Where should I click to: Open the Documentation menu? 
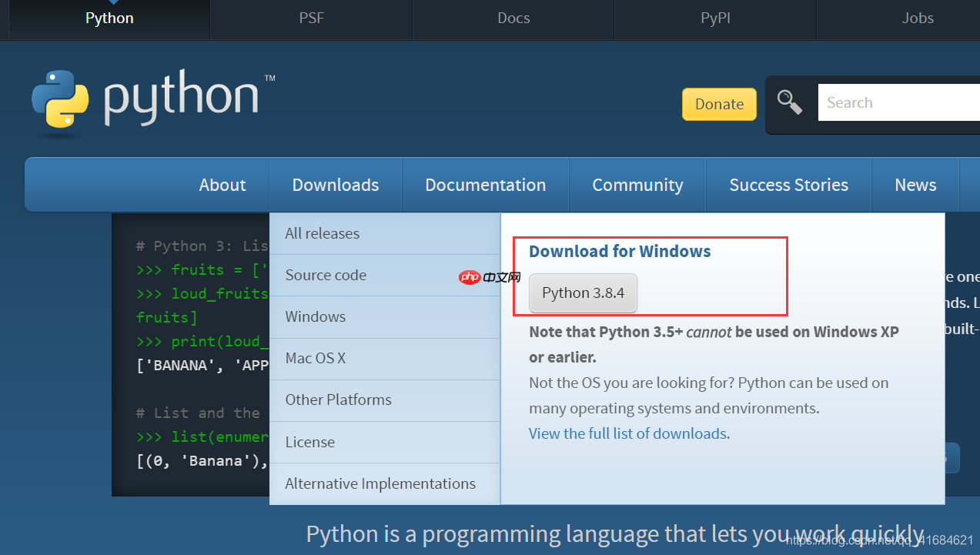[x=485, y=185]
